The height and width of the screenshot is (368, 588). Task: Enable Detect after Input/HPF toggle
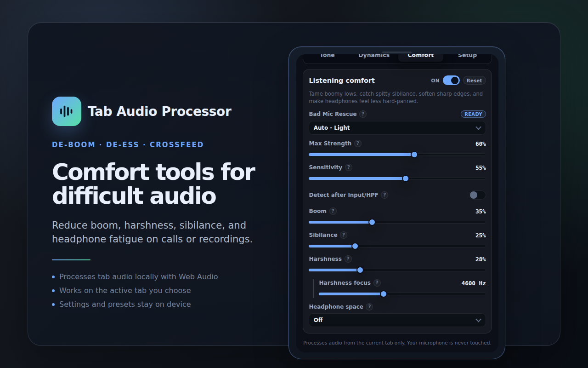[x=477, y=195]
